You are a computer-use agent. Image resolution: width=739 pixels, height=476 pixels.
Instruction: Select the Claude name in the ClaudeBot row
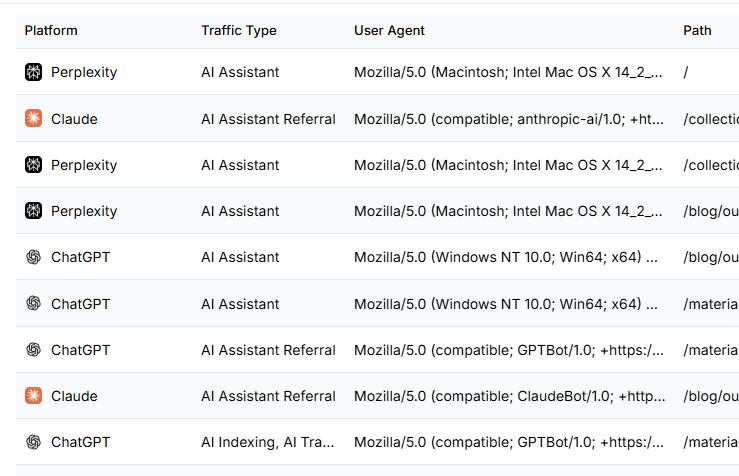(74, 396)
